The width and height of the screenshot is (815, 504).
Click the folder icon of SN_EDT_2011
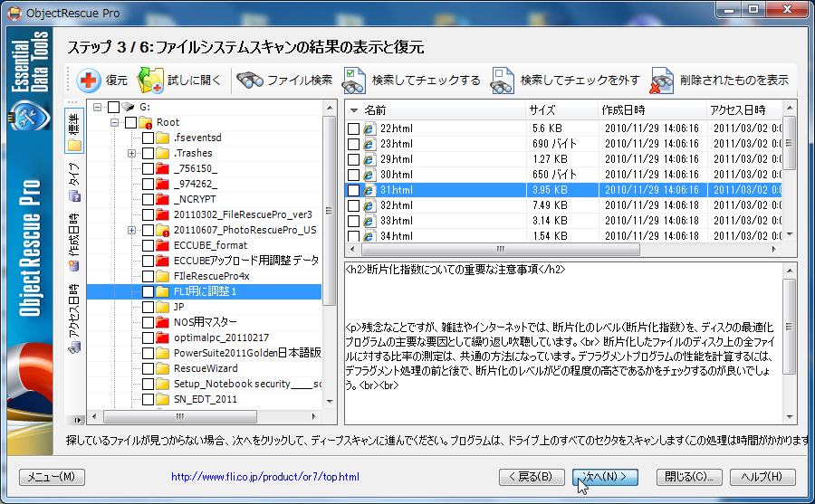[x=163, y=399]
